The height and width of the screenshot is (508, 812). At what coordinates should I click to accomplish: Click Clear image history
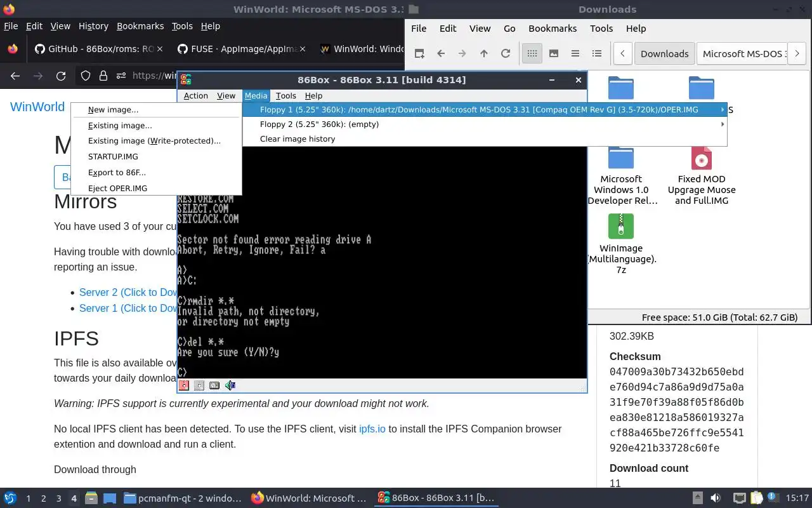(x=485, y=138)
